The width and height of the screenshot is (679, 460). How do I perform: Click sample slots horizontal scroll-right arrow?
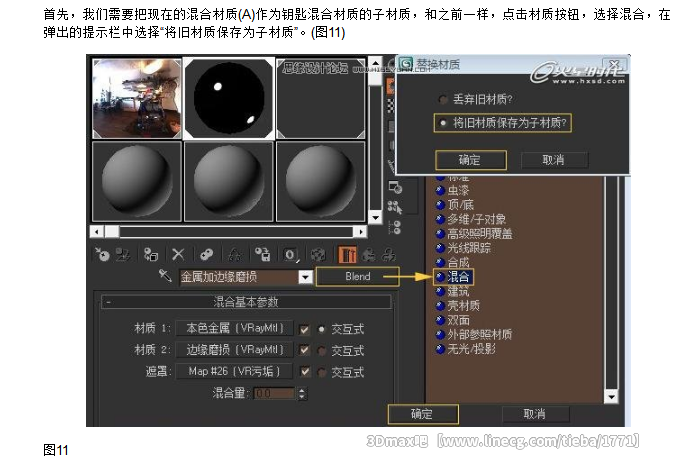361,232
